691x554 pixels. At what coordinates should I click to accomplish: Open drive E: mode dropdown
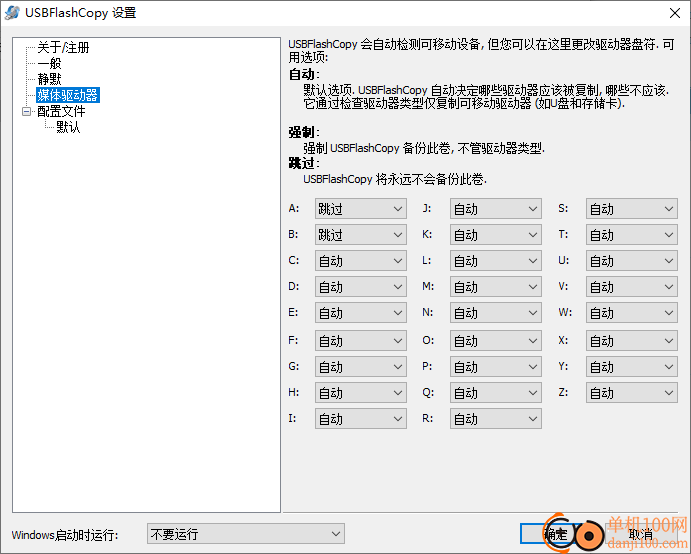click(360, 312)
